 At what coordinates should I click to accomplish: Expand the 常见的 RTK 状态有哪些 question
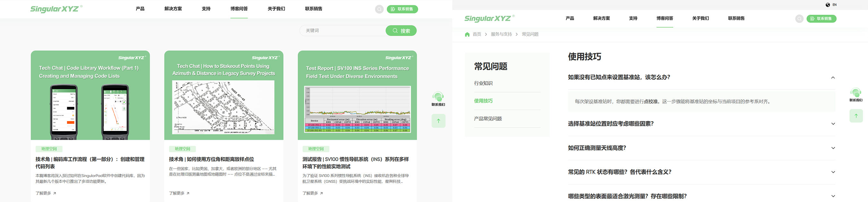pyautogui.click(x=833, y=172)
